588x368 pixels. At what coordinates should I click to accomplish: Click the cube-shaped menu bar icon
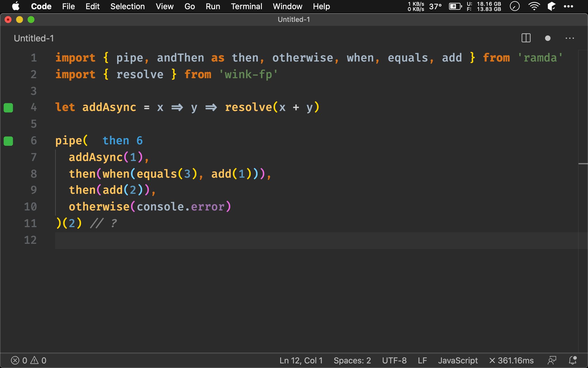tap(552, 6)
